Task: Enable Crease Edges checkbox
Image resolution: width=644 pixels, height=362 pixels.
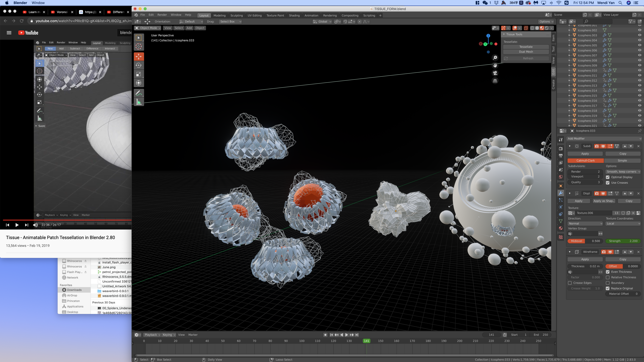Action: tap(570, 283)
